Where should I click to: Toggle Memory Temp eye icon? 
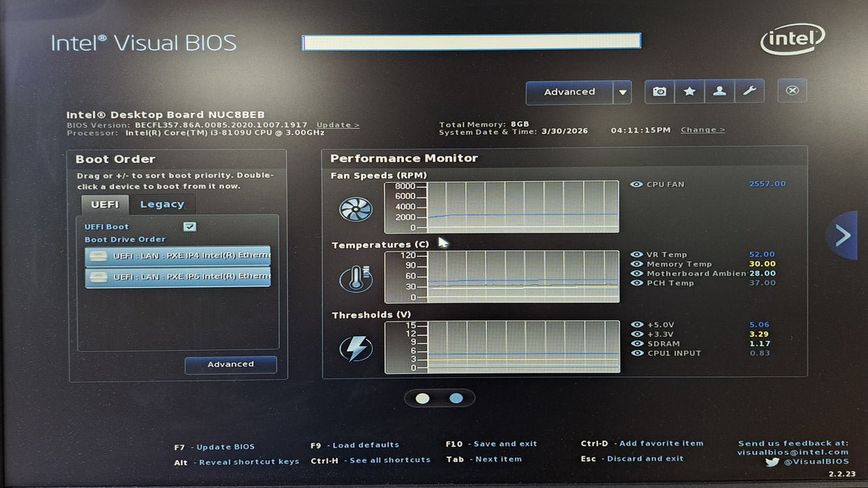click(636, 264)
